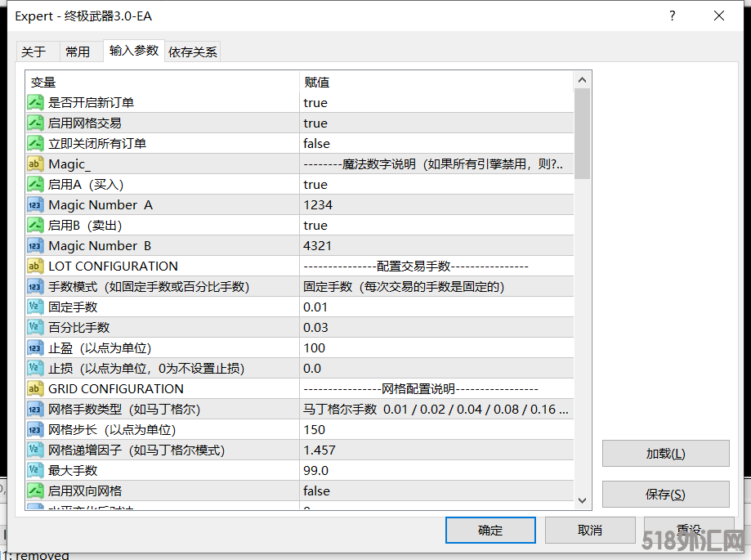Click the vertical scrollbar thumb
Viewport: 751px width, 560px height.
(x=582, y=132)
